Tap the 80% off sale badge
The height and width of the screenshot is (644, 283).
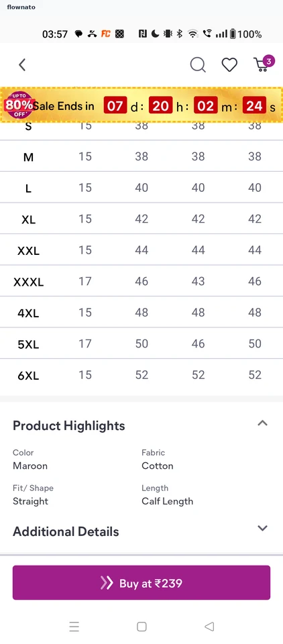[x=19, y=105]
